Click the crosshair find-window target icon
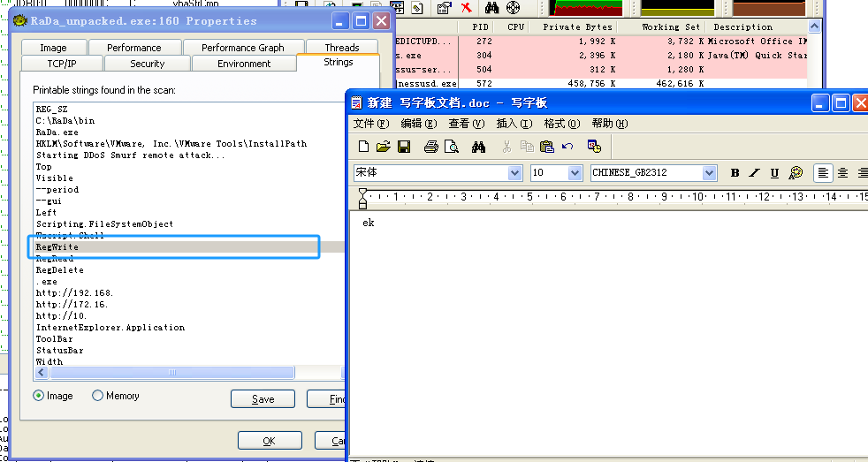The width and height of the screenshot is (868, 462). [x=514, y=8]
